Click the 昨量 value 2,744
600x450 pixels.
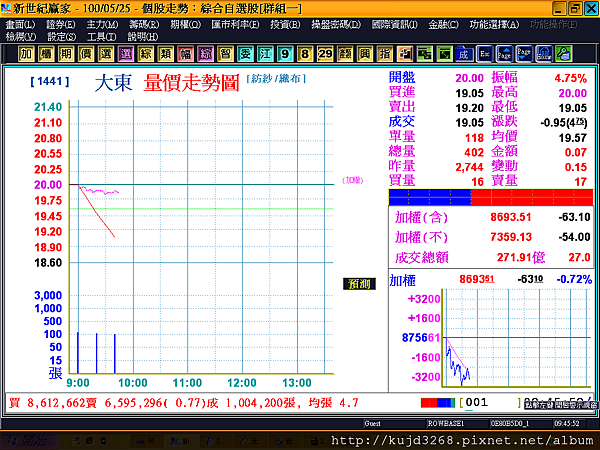coord(470,167)
